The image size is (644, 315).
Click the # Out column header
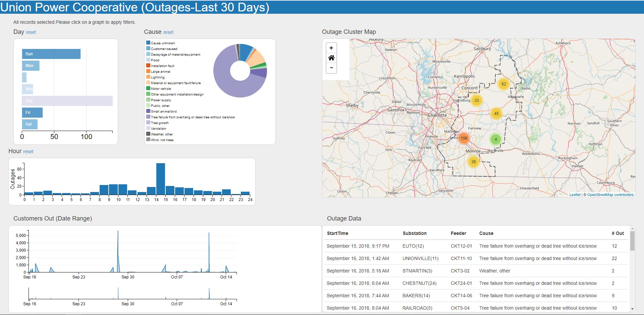pos(618,233)
